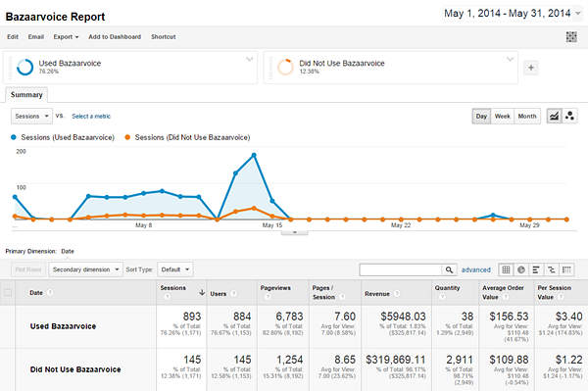Click the 893 sessions value

pos(192,317)
